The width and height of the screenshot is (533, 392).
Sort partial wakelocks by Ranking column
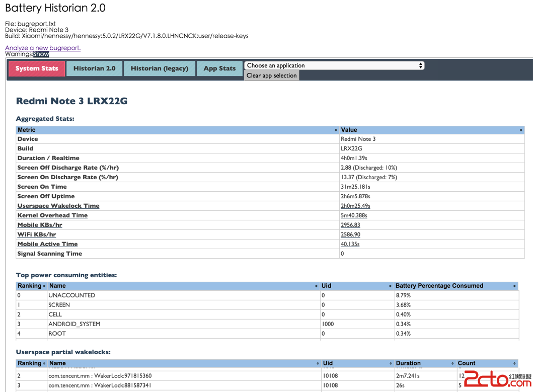[31, 363]
